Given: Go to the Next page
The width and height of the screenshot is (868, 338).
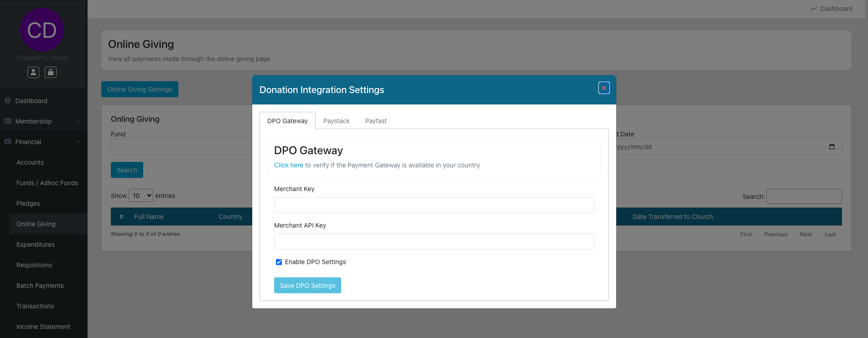Looking at the screenshot, I should coord(806,234).
